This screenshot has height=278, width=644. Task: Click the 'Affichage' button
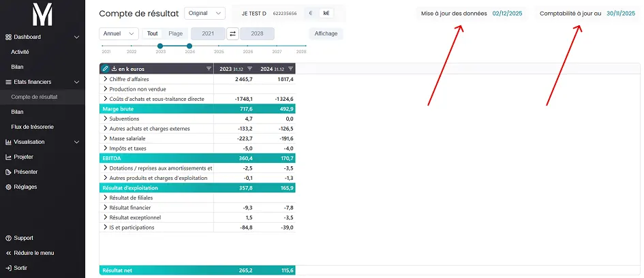pos(326,33)
